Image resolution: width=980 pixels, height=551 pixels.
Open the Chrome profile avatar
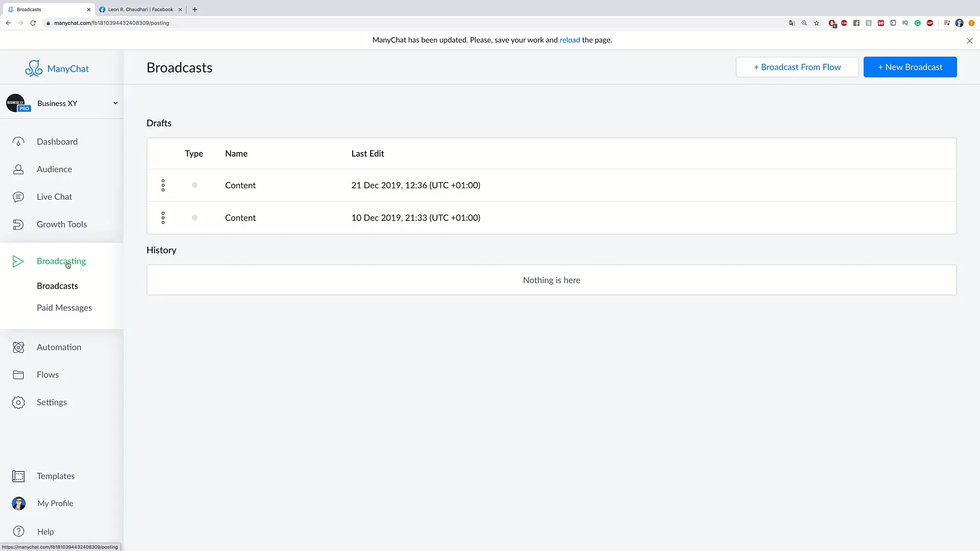click(x=959, y=23)
